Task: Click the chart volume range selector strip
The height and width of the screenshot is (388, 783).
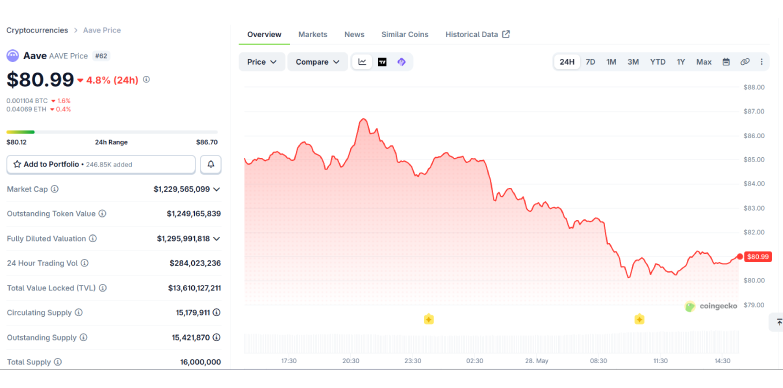Action: tap(491, 343)
